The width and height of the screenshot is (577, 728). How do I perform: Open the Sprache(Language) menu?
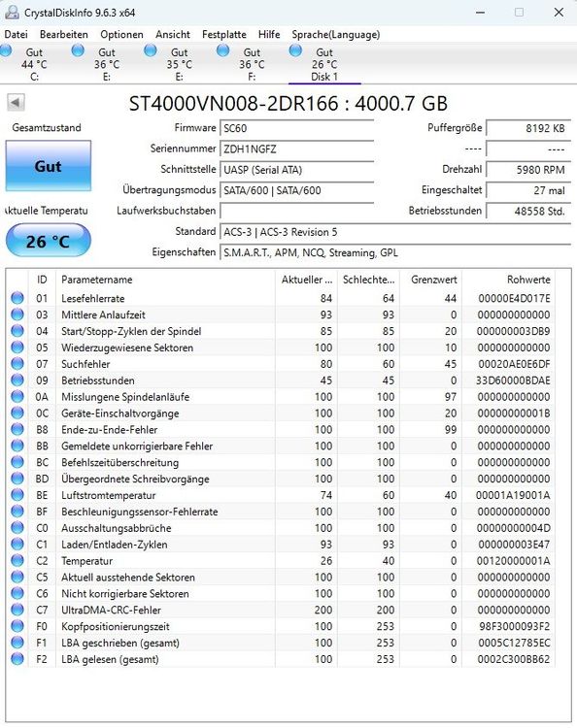pyautogui.click(x=336, y=34)
